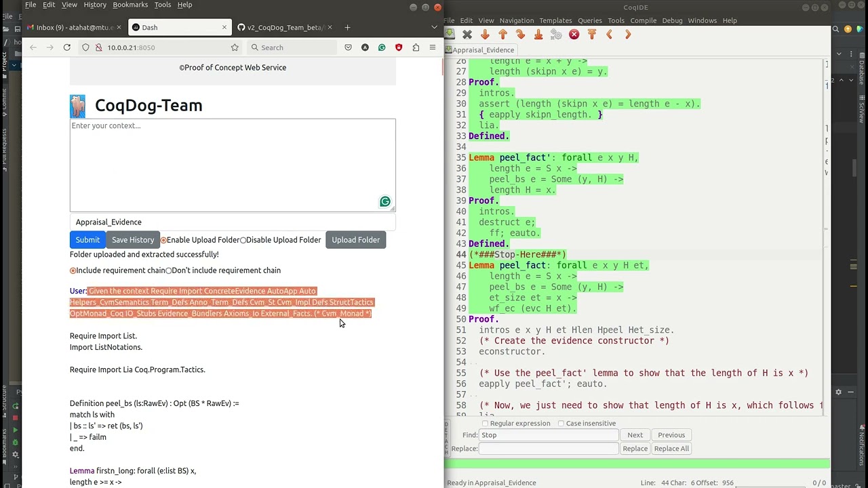The height and width of the screenshot is (488, 868).
Task: Click the empty Replace text field
Action: [x=549, y=449]
